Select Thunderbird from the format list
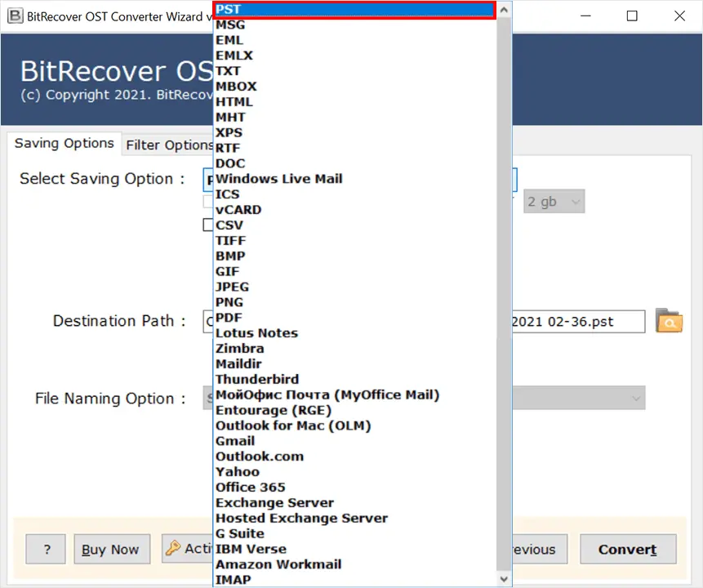703x588 pixels. (257, 379)
